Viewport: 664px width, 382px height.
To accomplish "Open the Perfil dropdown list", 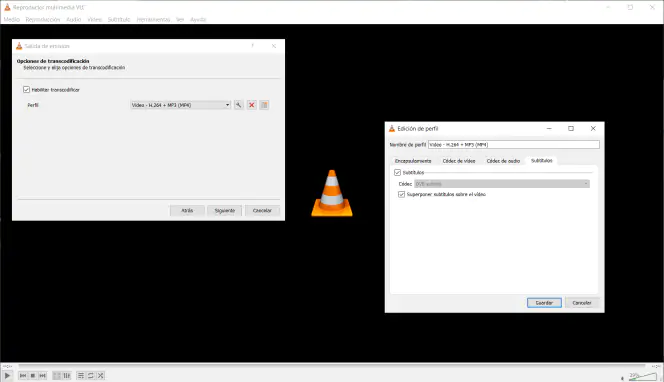I will (x=180, y=105).
